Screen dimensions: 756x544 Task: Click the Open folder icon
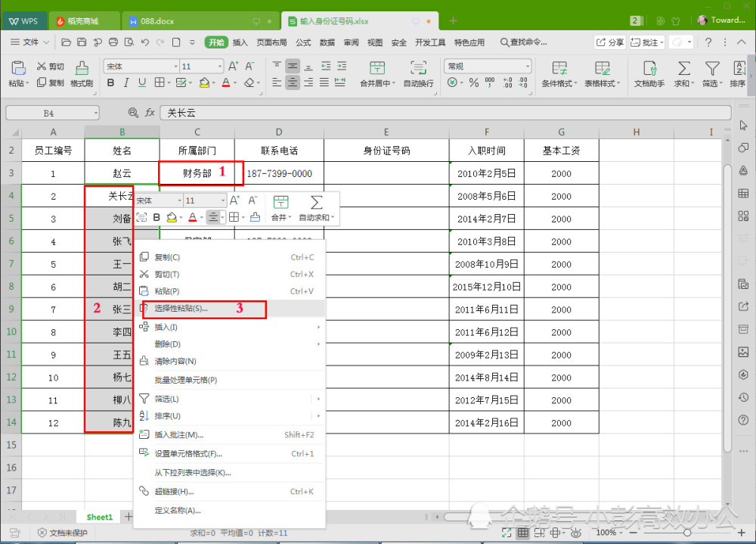point(66,42)
